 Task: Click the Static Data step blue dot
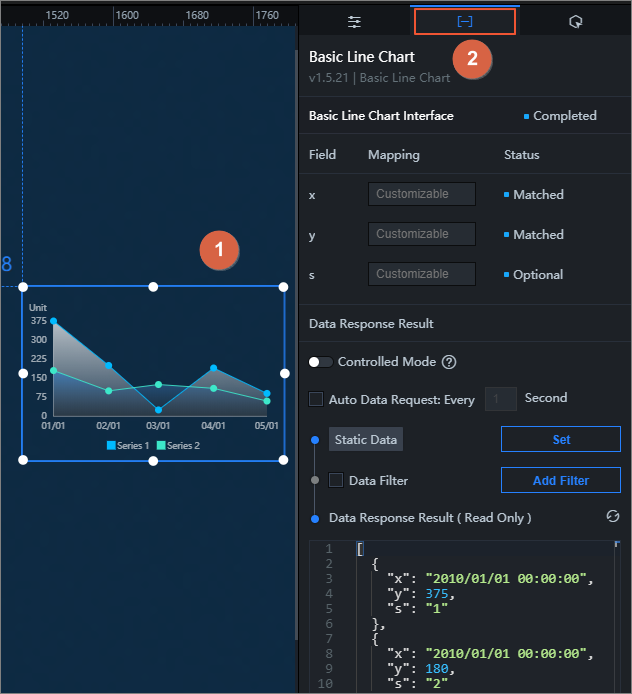pyautogui.click(x=315, y=440)
